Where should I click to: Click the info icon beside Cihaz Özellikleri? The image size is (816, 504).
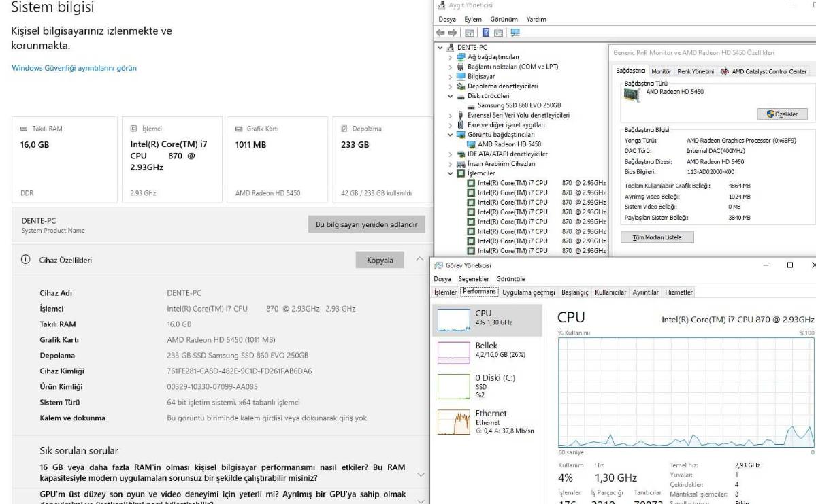click(x=25, y=260)
